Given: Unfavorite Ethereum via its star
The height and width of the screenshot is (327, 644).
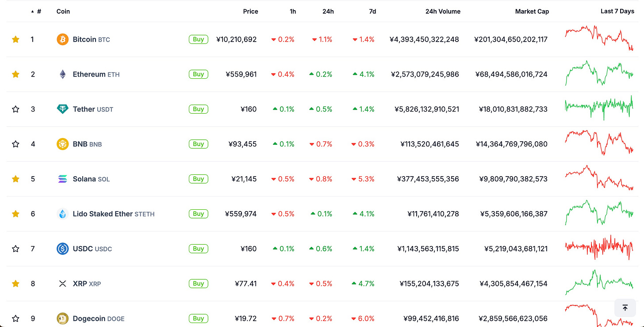Looking at the screenshot, I should 15,74.
